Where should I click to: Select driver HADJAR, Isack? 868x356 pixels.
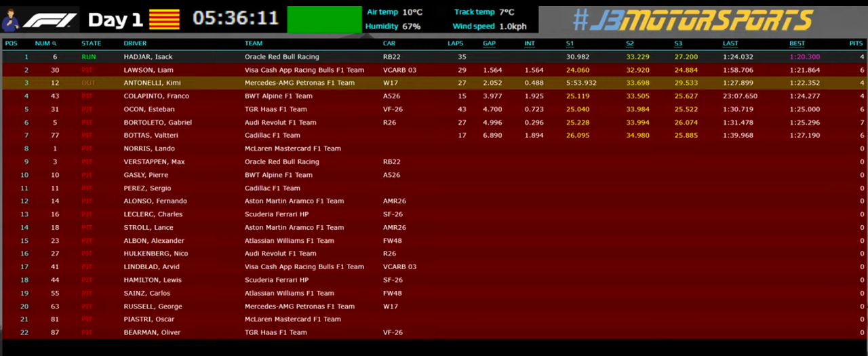(x=148, y=57)
